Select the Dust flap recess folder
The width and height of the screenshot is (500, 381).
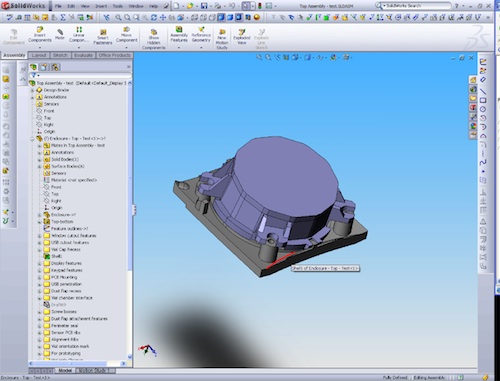pyautogui.click(x=66, y=291)
